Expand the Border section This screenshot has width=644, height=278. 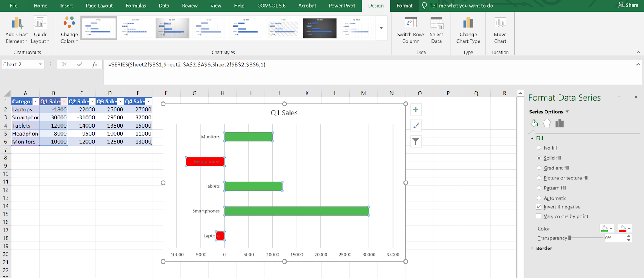click(532, 248)
